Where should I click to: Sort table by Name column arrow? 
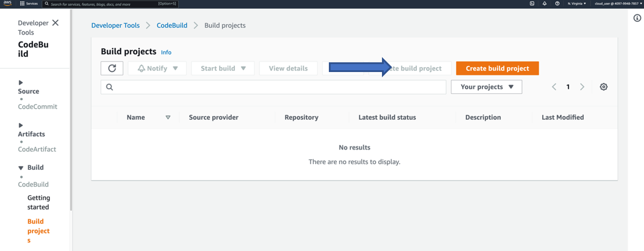(168, 118)
